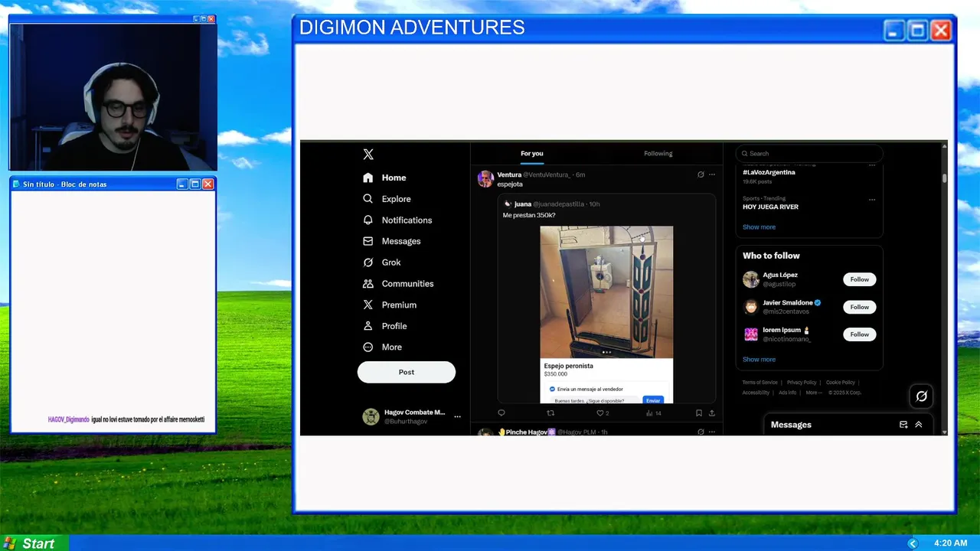This screenshot has width=980, height=551.
Task: Open account menu for Hagov Combate
Action: 412,416
